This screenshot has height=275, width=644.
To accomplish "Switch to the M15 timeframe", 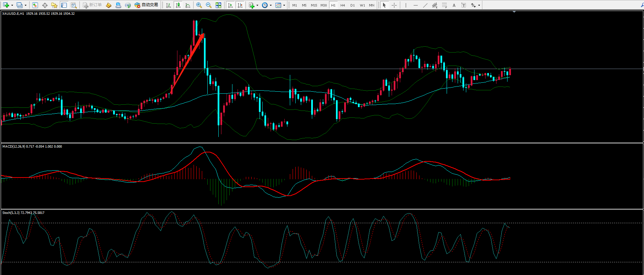I will (314, 5).
